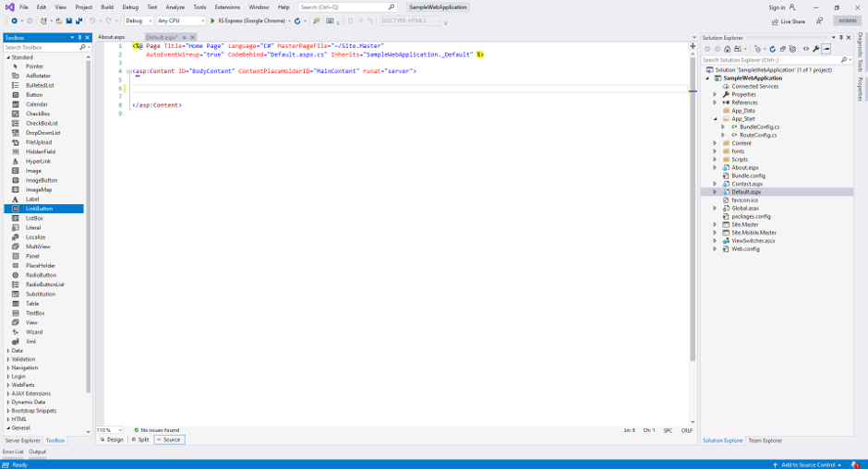Expand the Site.Master node

click(x=715, y=225)
